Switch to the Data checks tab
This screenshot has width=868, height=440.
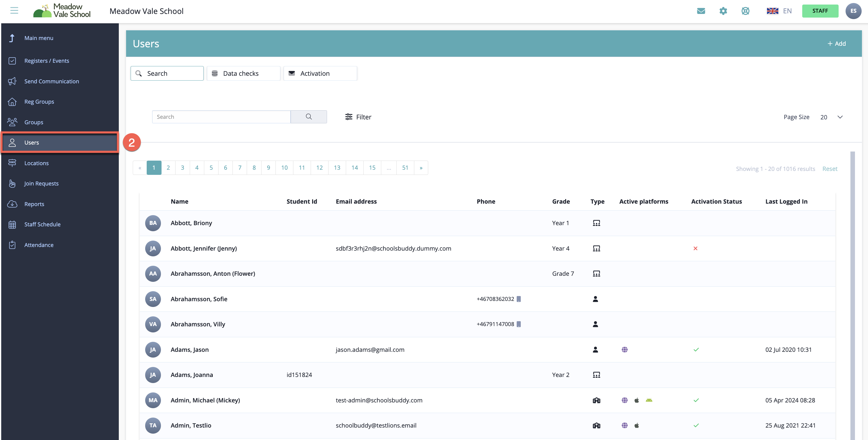coord(243,73)
